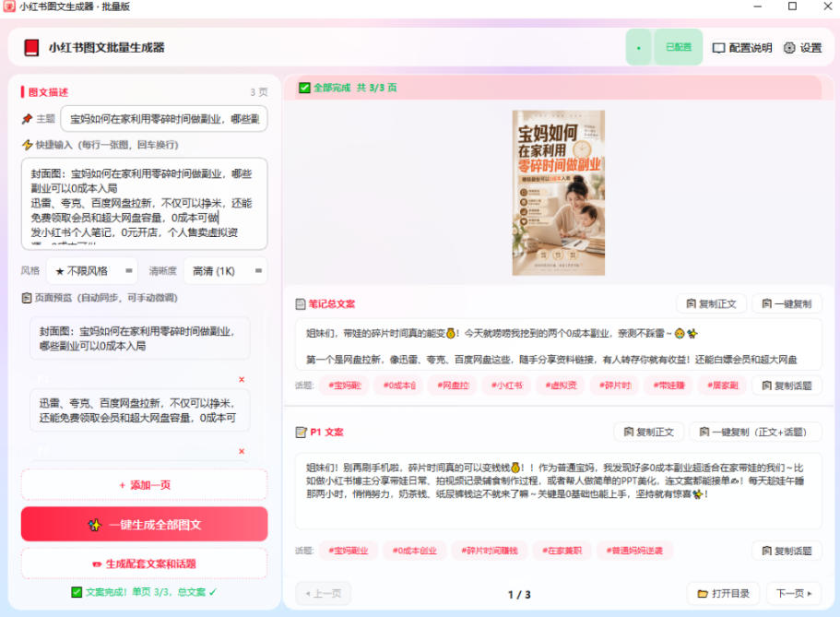
Task: Click the 3 页 page count label
Action: pyautogui.click(x=259, y=92)
